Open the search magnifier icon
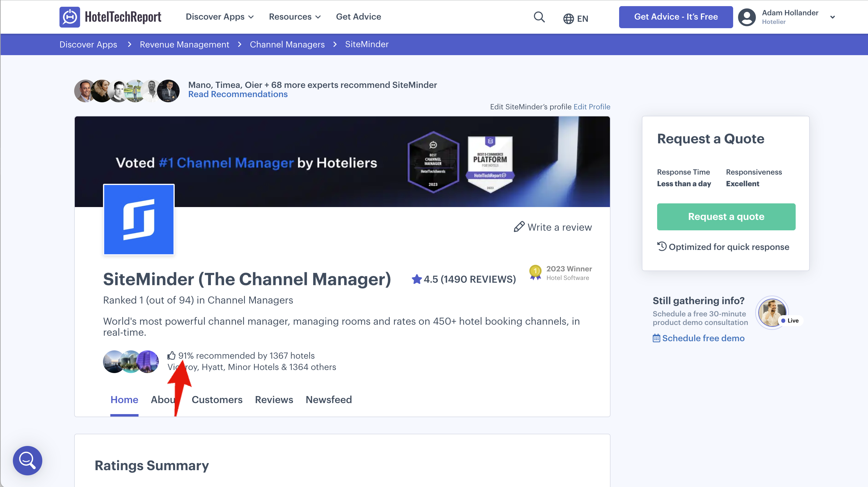Viewport: 868px width, 487px height. tap(539, 17)
